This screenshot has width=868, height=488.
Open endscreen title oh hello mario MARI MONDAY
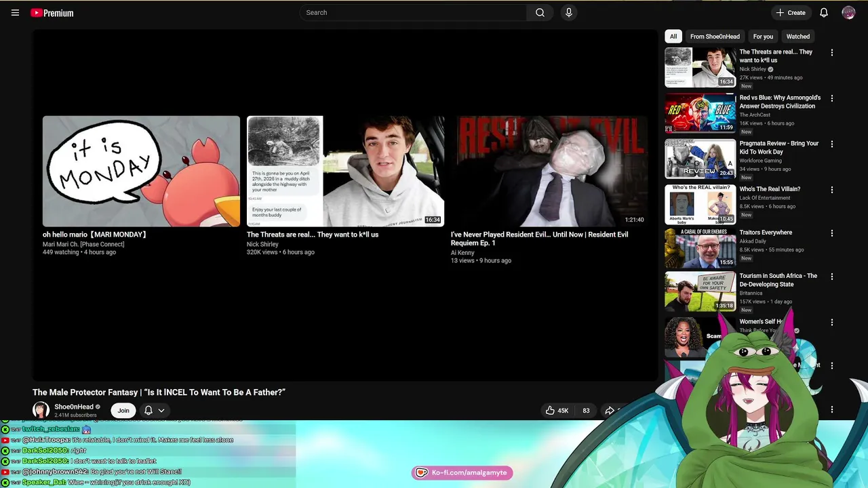point(95,235)
